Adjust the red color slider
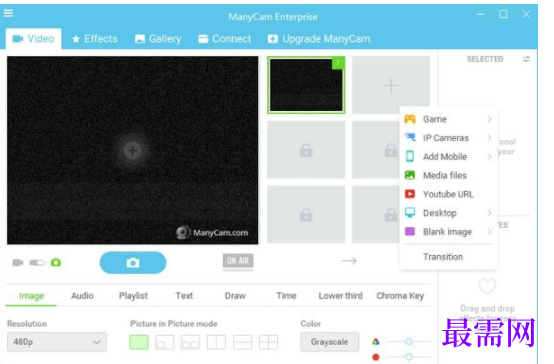The width and height of the screenshot is (554, 364). tap(409, 357)
